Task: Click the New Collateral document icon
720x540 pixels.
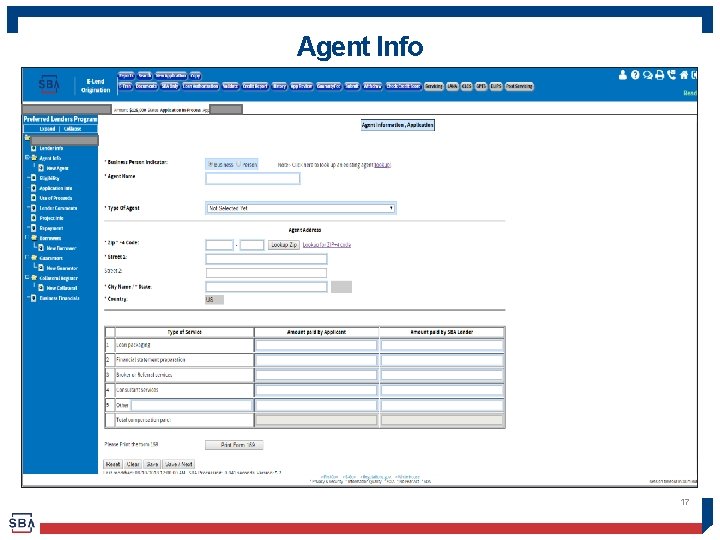Action: click(x=41, y=288)
